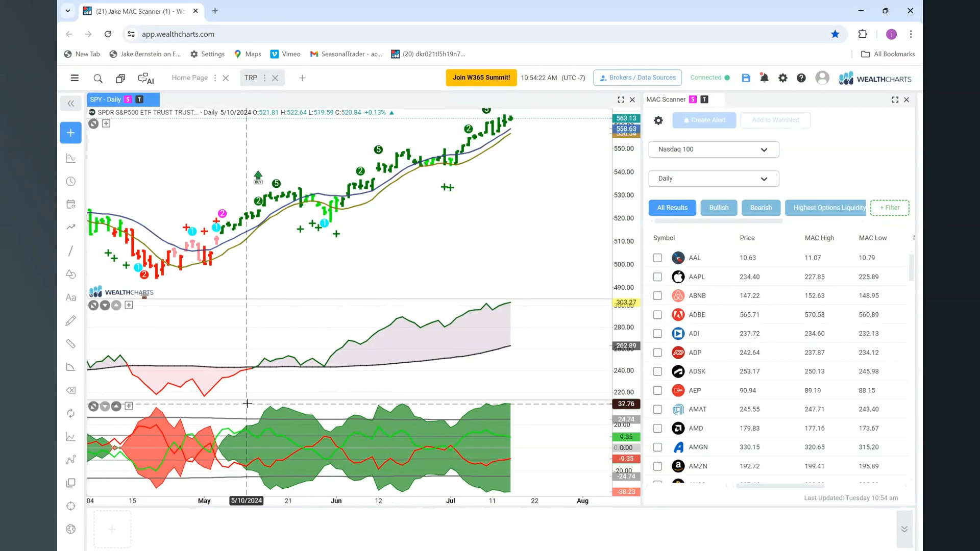
Task: Tick the ABNB row checkbox
Action: tap(657, 296)
